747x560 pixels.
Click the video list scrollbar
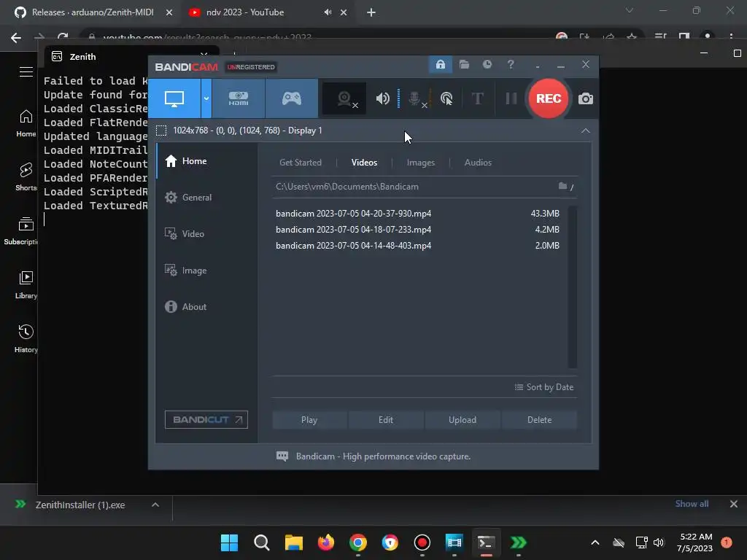(x=572, y=287)
